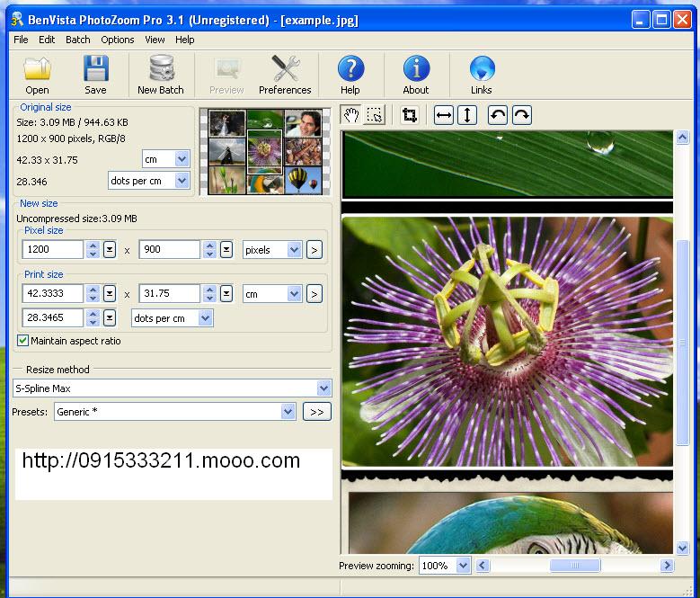
Task: Open the Preferences tools icon
Action: point(285,68)
